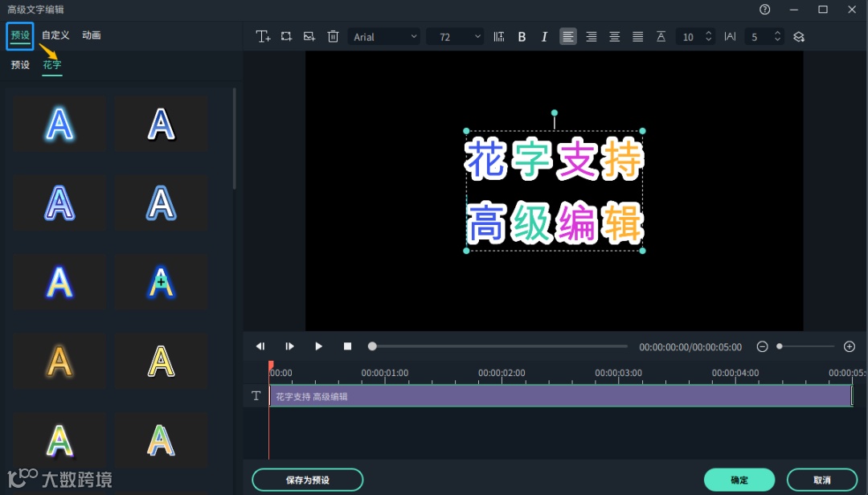Viewport: 868px width, 495px height.
Task: Click the 00:00:01:00 ruler mark
Action: pos(385,373)
